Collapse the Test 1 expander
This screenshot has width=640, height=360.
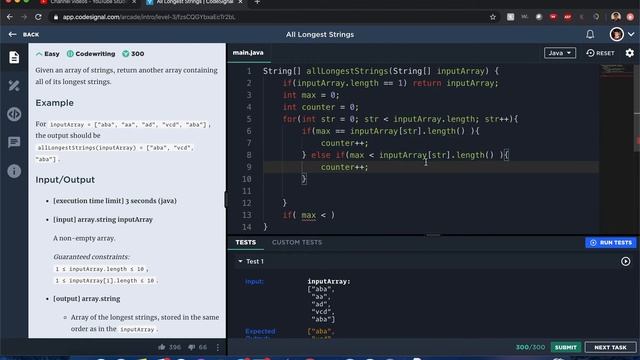pos(240,261)
